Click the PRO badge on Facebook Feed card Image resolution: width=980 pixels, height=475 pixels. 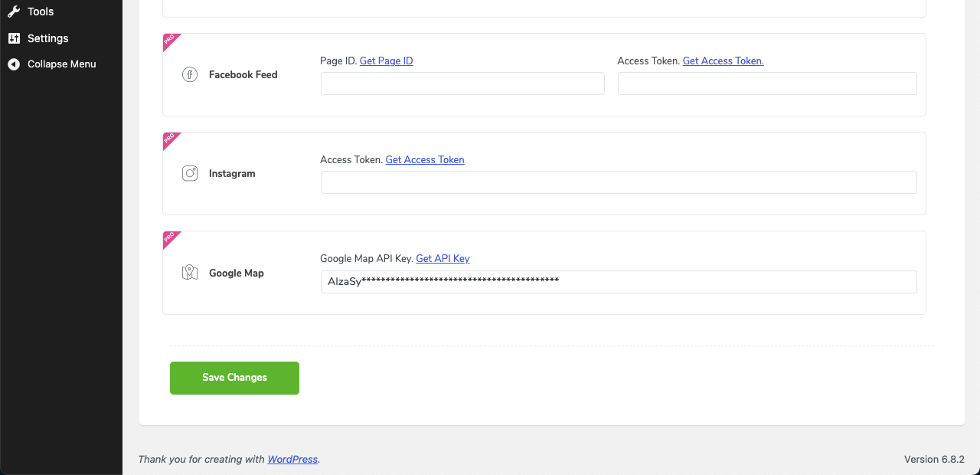(170, 41)
